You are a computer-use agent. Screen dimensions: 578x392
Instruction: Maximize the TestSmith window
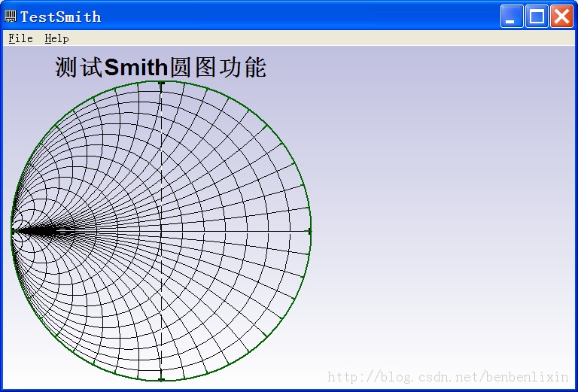(537, 16)
